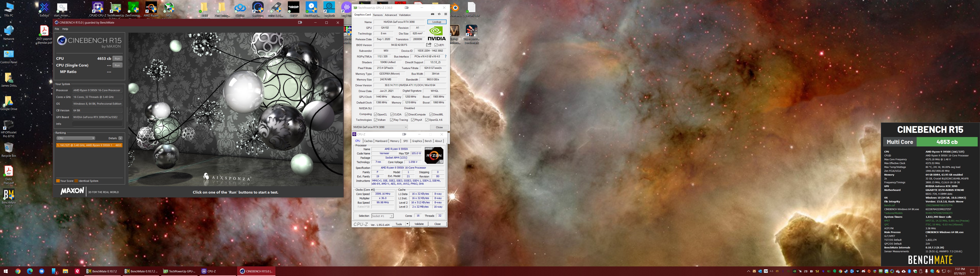980x276 pixels.
Task: Click the Close button at bottom of GPU-Z
Action: [439, 127]
